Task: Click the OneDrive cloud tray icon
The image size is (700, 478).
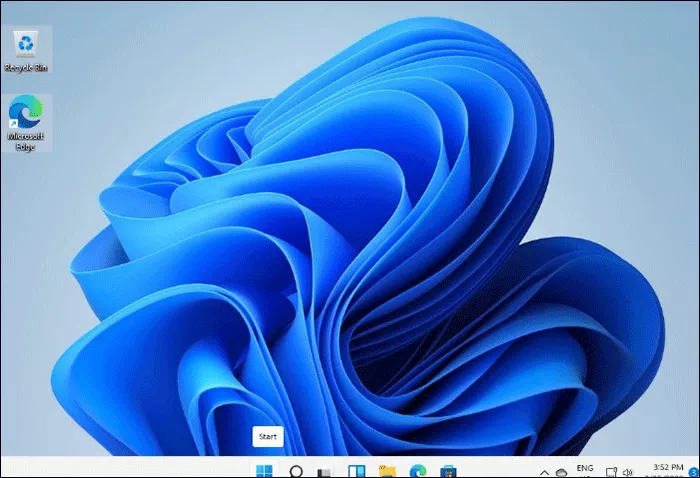Action: coord(561,470)
